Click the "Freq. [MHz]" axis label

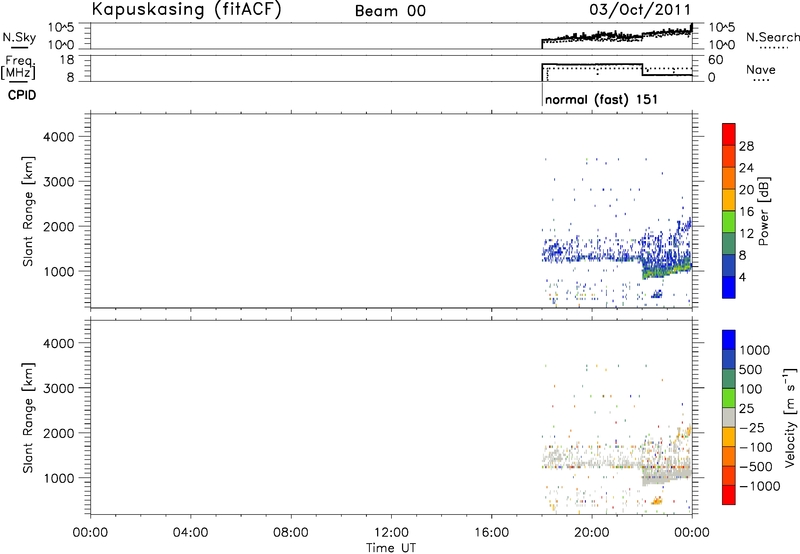click(x=19, y=68)
